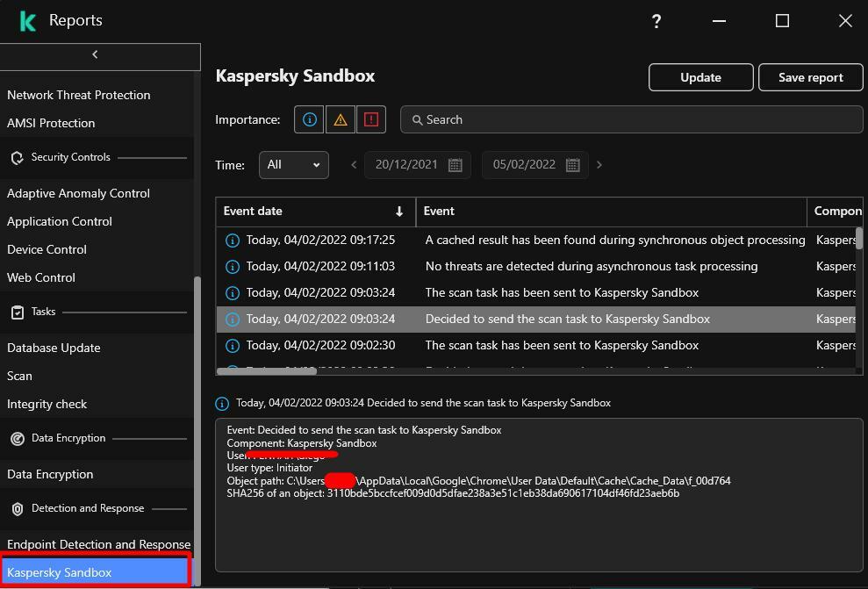The height and width of the screenshot is (589, 868).
Task: Click the horizontal scrollbar under events table
Action: [x=267, y=371]
